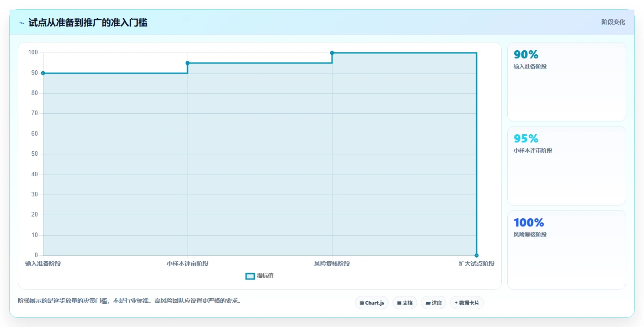Click the x-axis label 扩大试点阶段
The image size is (644, 327).
click(477, 264)
